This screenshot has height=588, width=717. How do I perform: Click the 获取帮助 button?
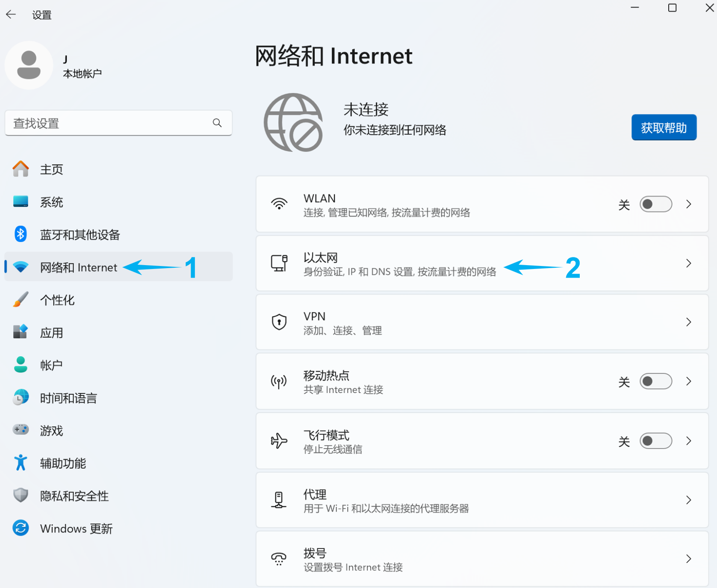664,127
